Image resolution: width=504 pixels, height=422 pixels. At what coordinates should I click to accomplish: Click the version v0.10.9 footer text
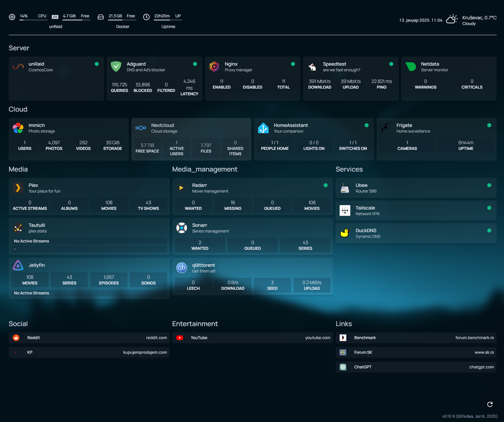point(469,416)
